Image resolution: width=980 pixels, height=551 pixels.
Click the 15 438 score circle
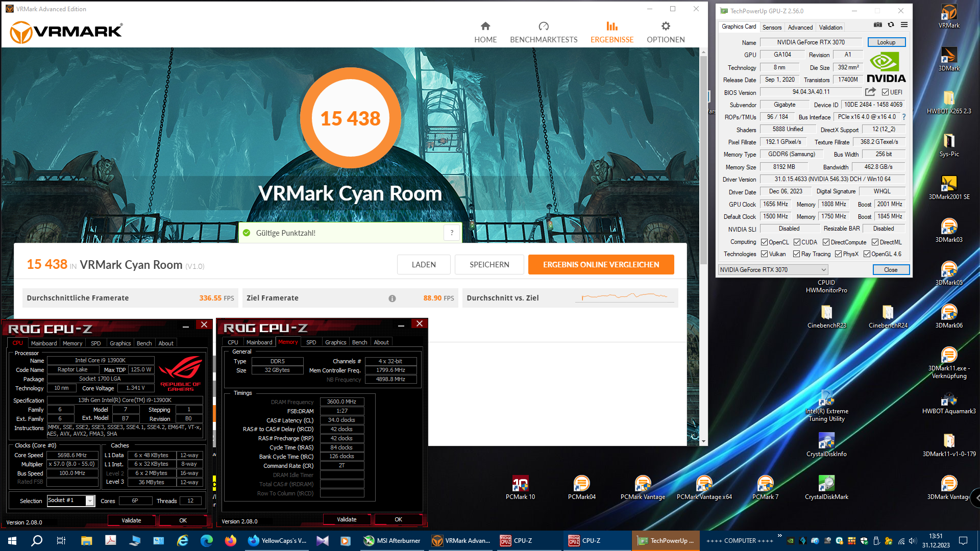350,118
